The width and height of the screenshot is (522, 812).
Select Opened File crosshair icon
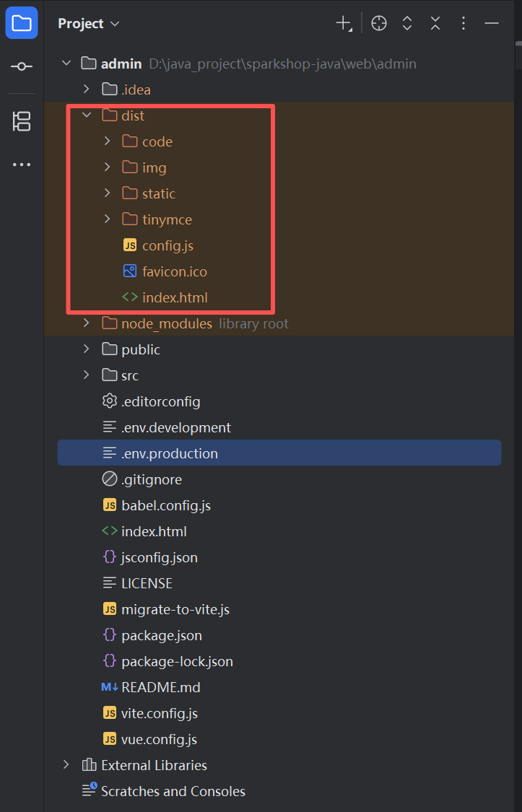(379, 23)
